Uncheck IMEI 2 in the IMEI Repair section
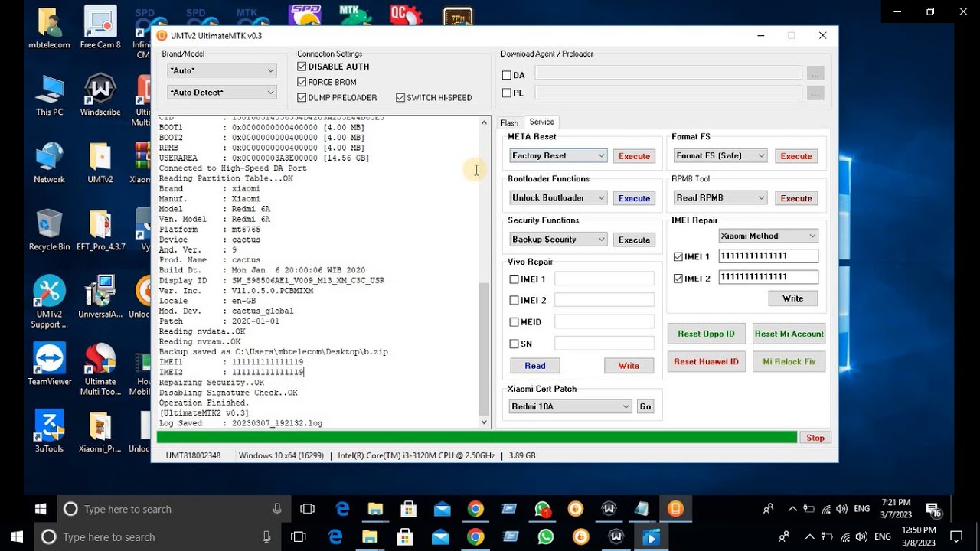 (x=678, y=279)
